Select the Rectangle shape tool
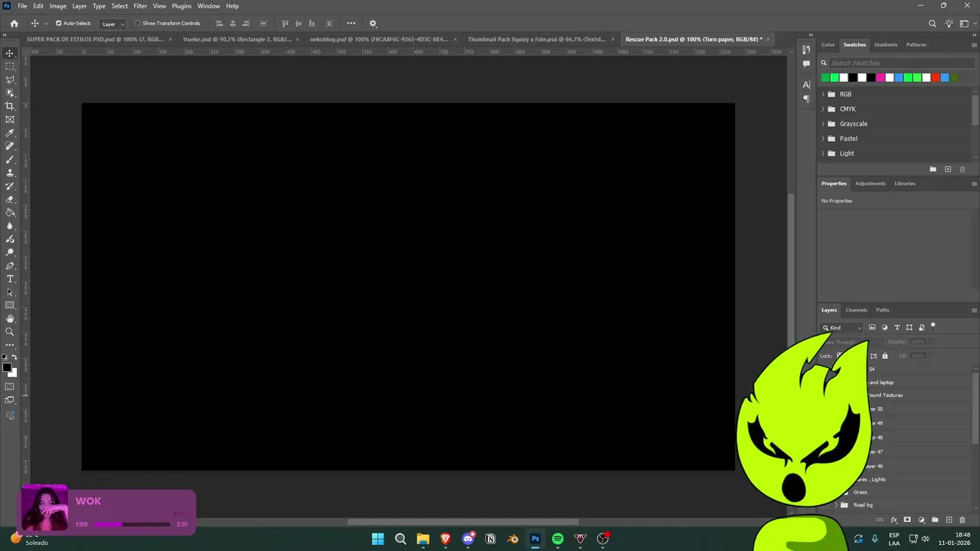 [10, 305]
